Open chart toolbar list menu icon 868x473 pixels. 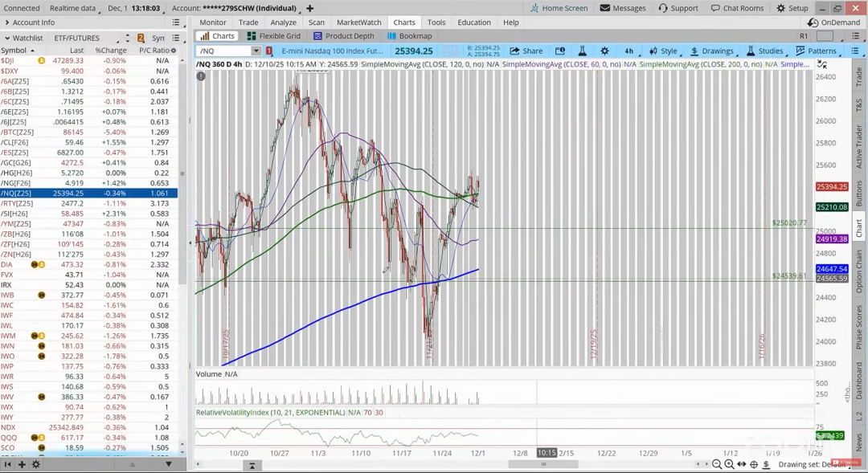point(855,51)
